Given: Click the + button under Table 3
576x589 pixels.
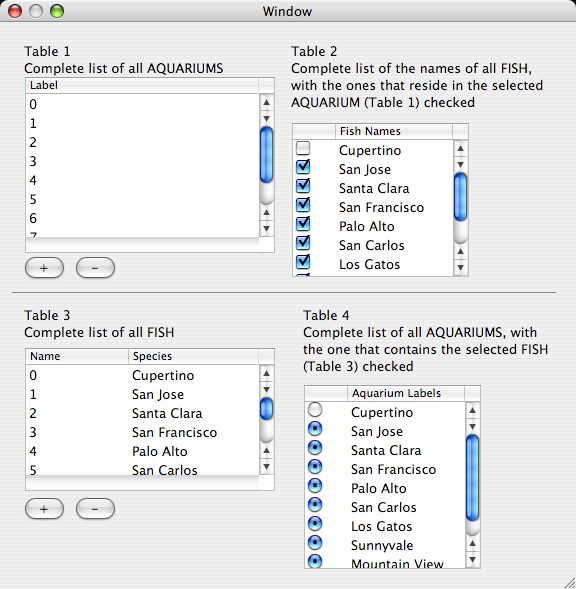Looking at the screenshot, I should click(44, 509).
